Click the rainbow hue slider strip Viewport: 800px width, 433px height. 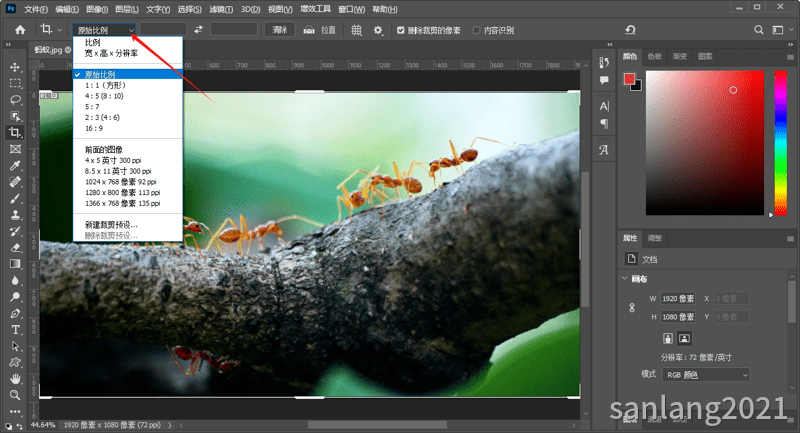click(781, 143)
